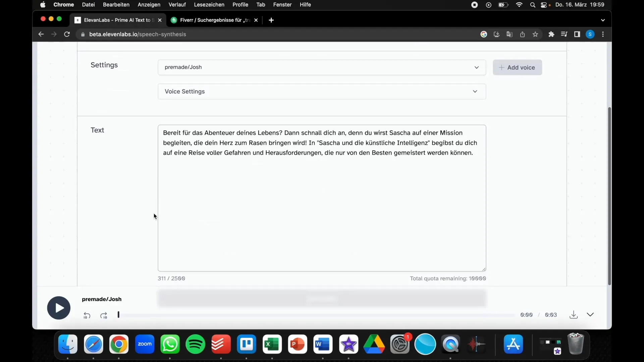The height and width of the screenshot is (362, 644).
Task: Click the address bar URL field
Action: coord(275,34)
